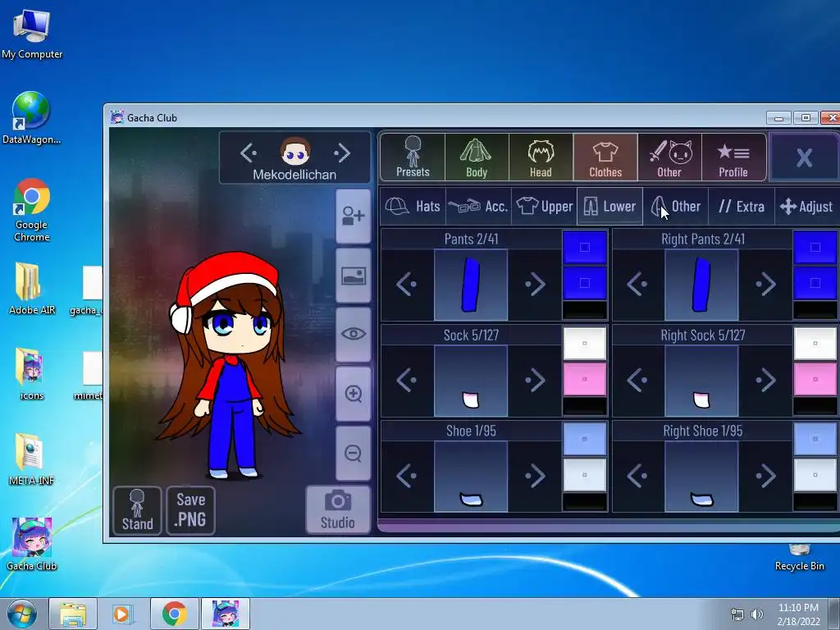840x630 pixels.
Task: Launch Gacha Club desktop icon
Action: pyautogui.click(x=32, y=544)
